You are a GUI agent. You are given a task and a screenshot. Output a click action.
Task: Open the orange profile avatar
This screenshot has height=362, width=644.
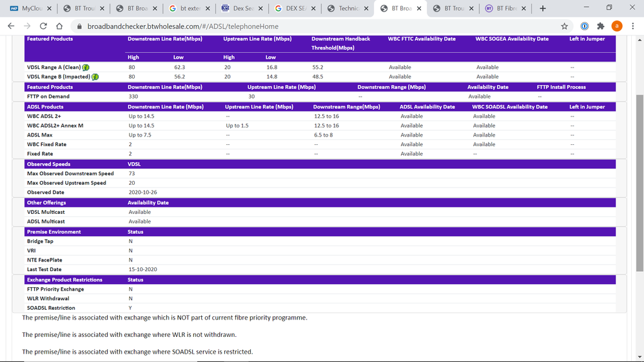(617, 26)
